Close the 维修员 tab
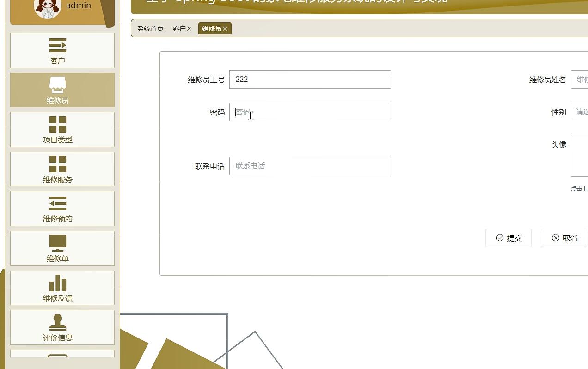Viewport: 588px width, 369px height. pos(225,28)
